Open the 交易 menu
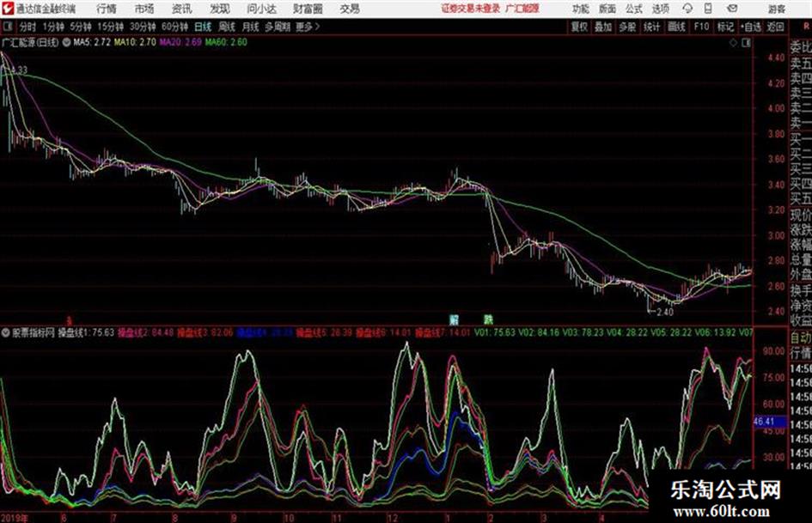Viewport: 812px width, 523px height. point(350,9)
